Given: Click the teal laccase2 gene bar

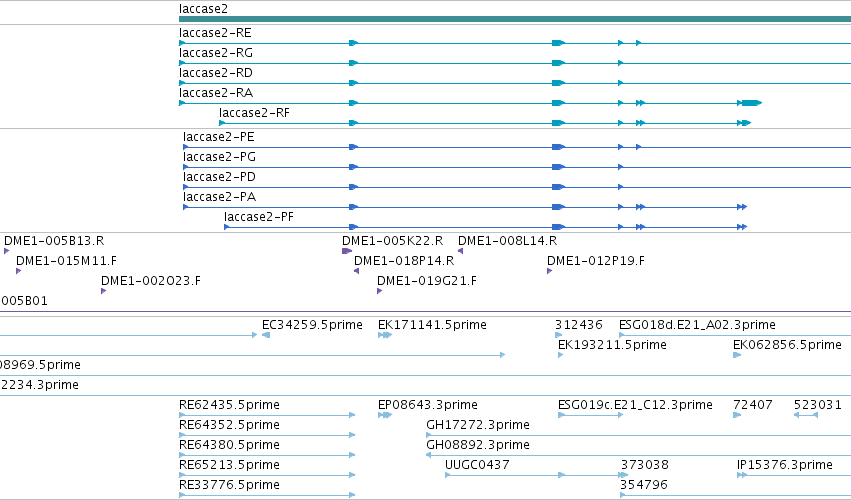Looking at the screenshot, I should pyautogui.click(x=515, y=19).
